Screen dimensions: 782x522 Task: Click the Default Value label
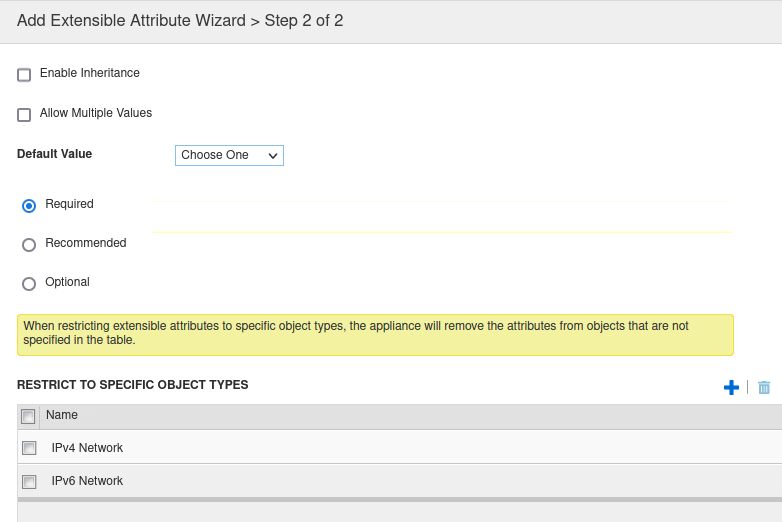click(54, 154)
